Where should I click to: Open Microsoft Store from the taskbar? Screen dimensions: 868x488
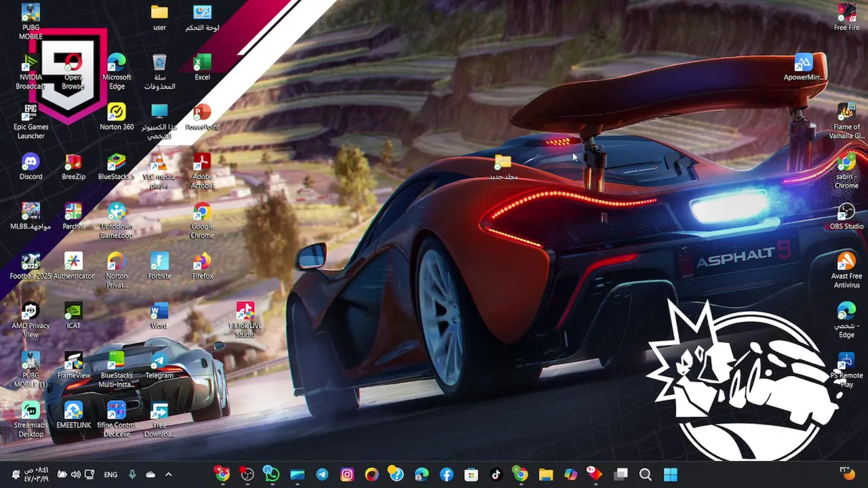[471, 474]
